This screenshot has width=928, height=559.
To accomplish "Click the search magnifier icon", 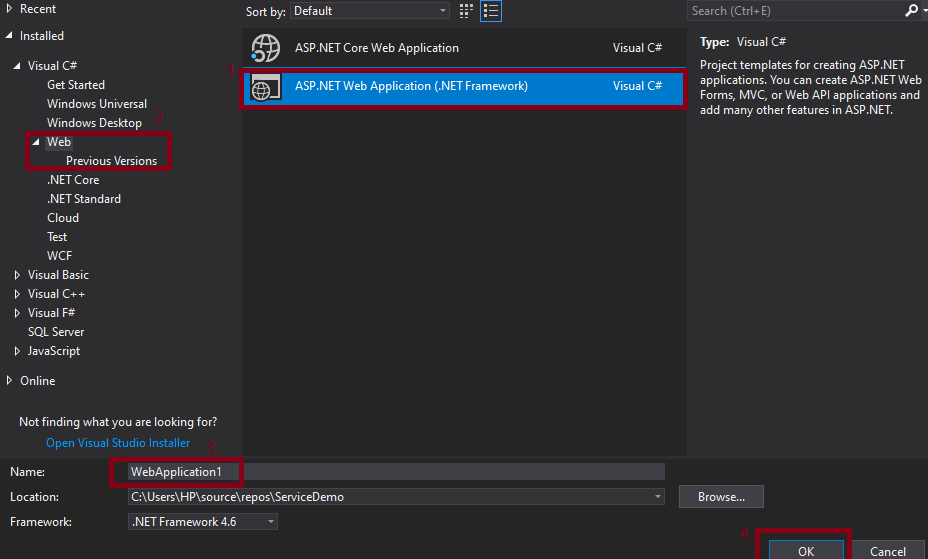I will click(911, 11).
